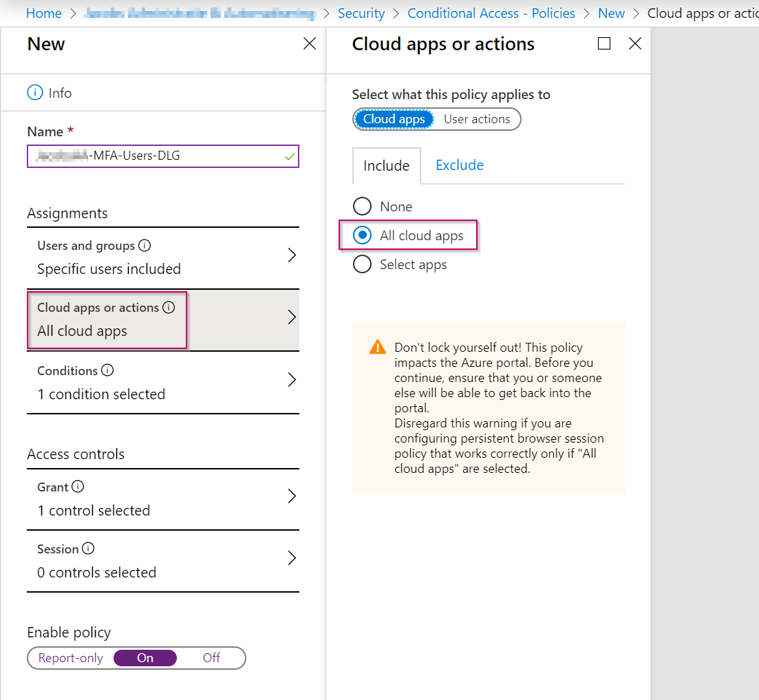759x700 pixels.
Task: Click the info icon beside Session
Action: (x=89, y=548)
